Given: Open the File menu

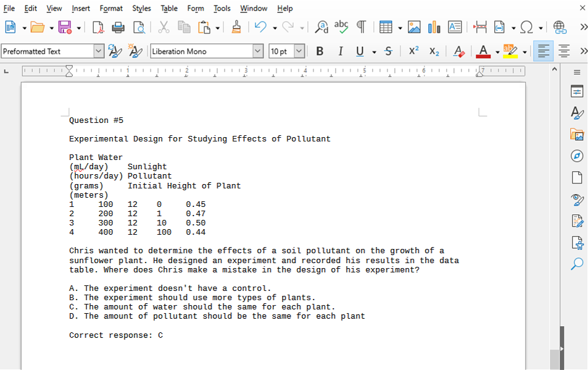Looking at the screenshot, I should 9,8.
